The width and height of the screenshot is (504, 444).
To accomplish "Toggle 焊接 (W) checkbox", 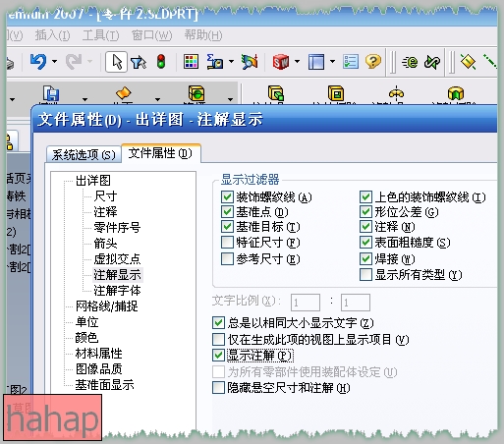I will [x=365, y=258].
